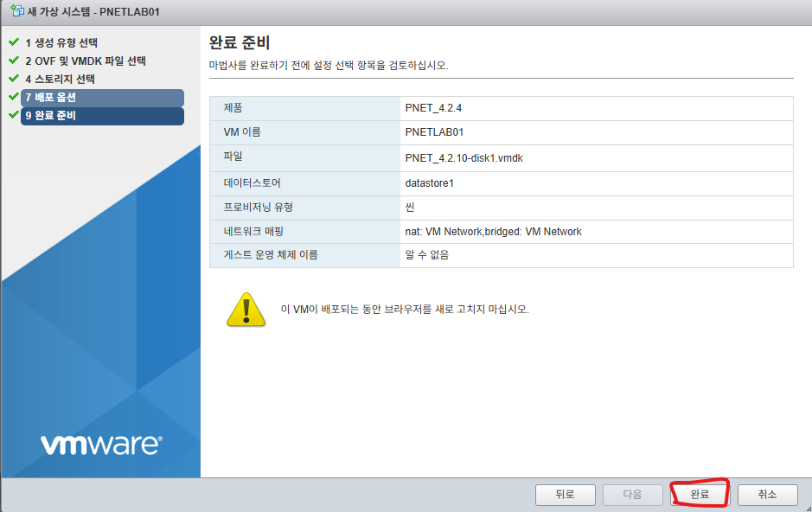Click the VM 이름 row label
This screenshot has width=812, height=512.
pos(242,132)
